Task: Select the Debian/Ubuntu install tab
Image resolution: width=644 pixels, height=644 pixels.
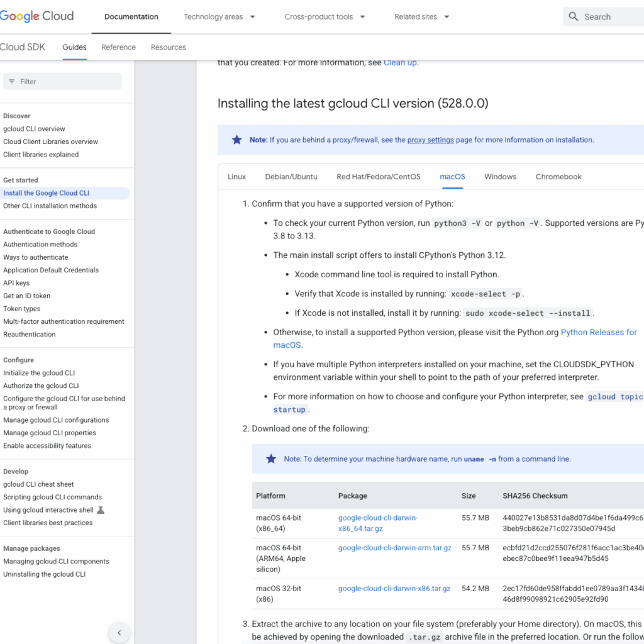Action: tap(291, 177)
